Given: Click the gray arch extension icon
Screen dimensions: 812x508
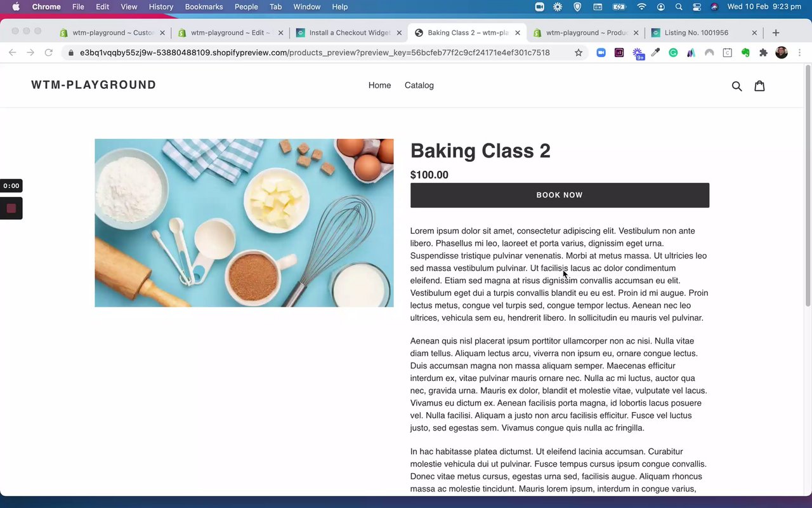Looking at the screenshot, I should pyautogui.click(x=709, y=53).
